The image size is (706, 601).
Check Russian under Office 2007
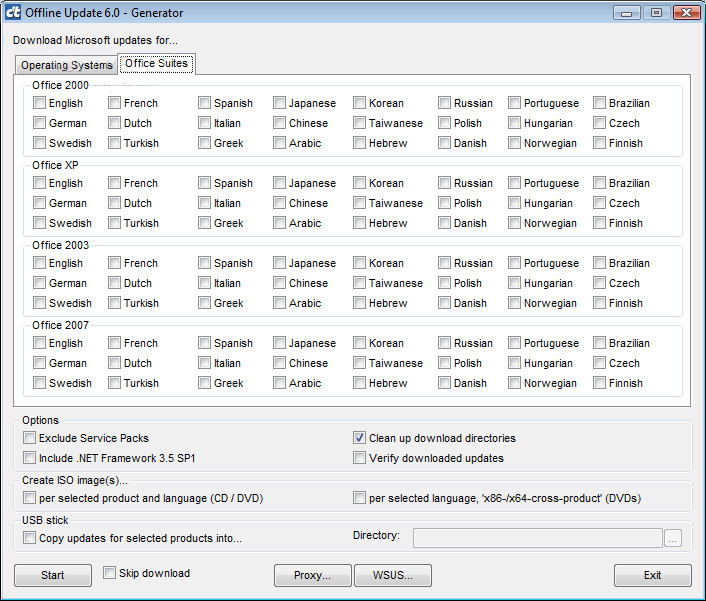coord(444,343)
